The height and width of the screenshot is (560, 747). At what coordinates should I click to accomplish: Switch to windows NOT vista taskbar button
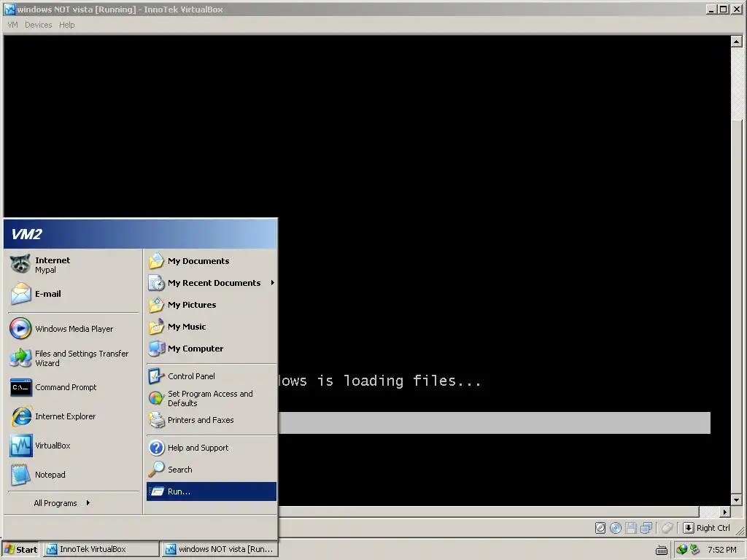coord(220,550)
